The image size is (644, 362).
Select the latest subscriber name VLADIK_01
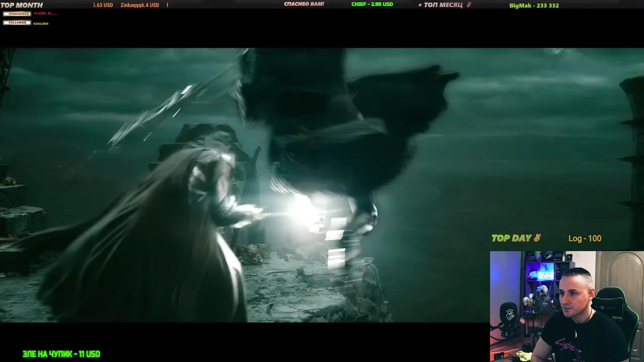(45, 14)
